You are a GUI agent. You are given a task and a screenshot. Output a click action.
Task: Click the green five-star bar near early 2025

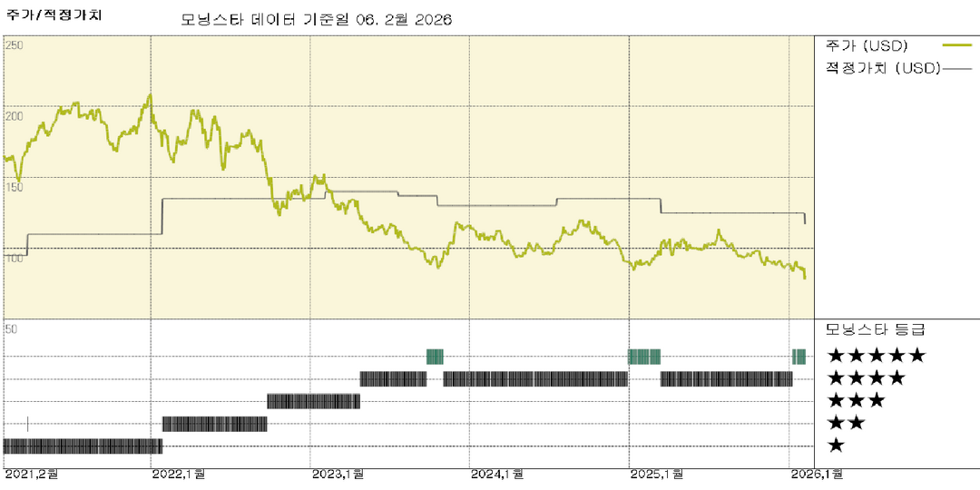click(644, 356)
